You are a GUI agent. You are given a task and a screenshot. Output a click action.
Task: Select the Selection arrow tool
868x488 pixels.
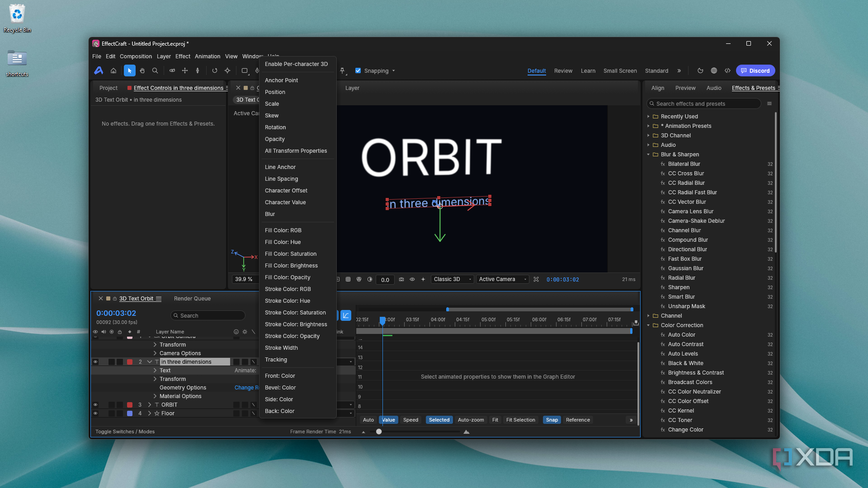pyautogui.click(x=130, y=71)
